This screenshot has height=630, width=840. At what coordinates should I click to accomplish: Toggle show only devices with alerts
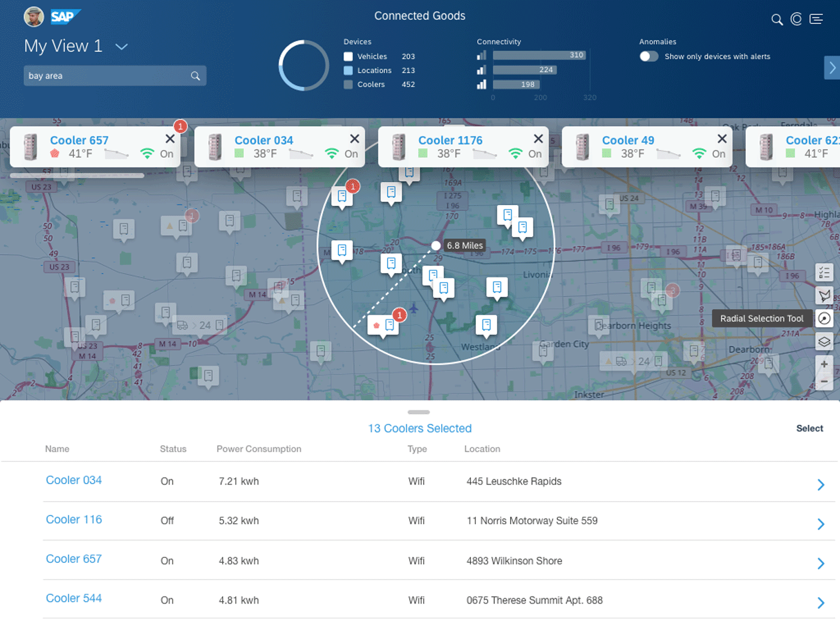point(649,56)
